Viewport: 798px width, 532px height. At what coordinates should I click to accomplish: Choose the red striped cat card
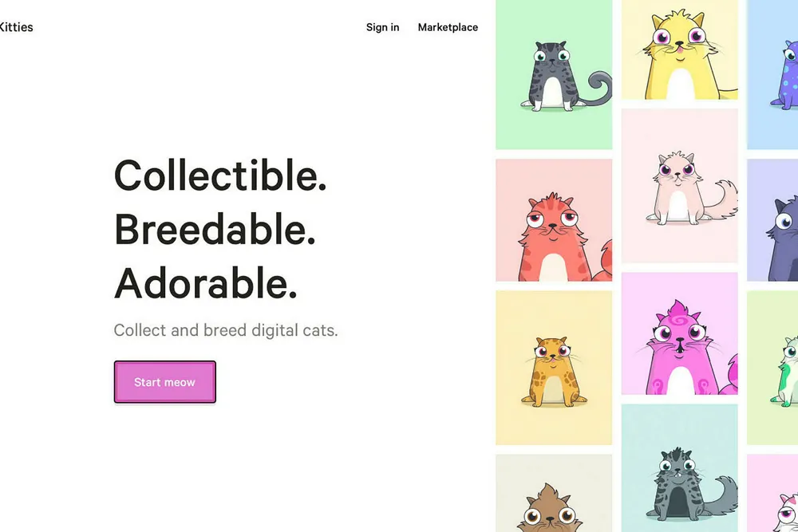[554, 220]
